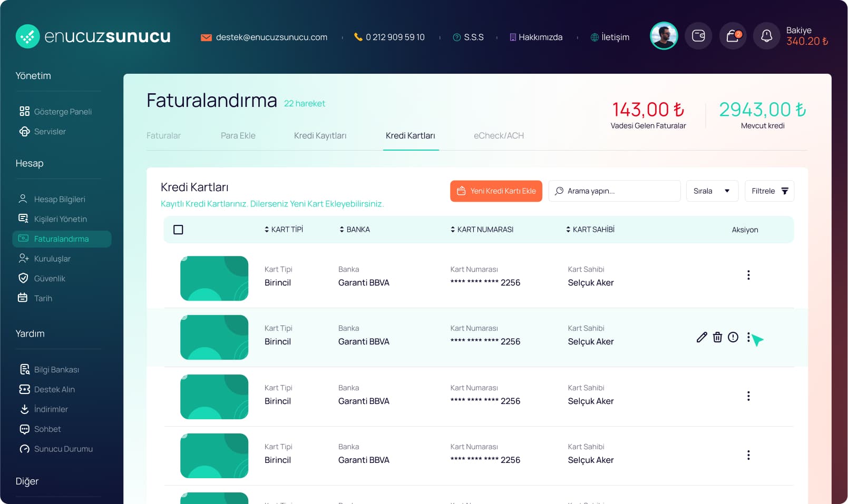Open the Hakkımızda link
Viewport: 848px width, 504px height.
541,37
